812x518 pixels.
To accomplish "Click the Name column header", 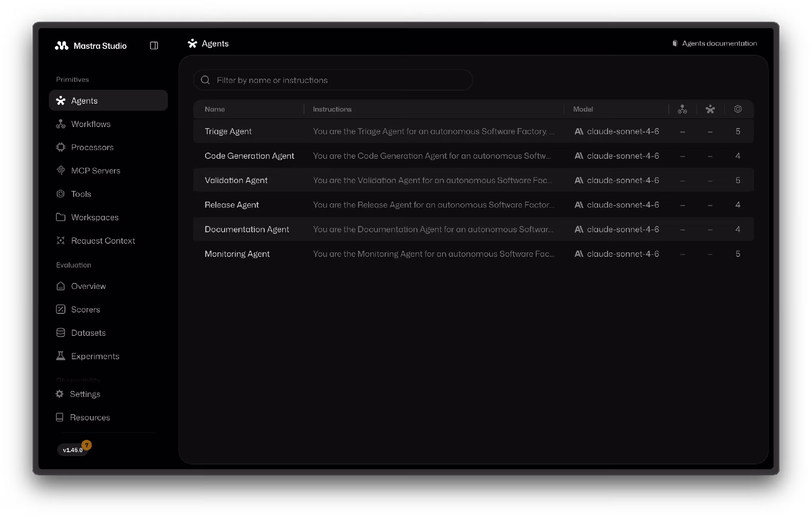I will pyautogui.click(x=215, y=109).
